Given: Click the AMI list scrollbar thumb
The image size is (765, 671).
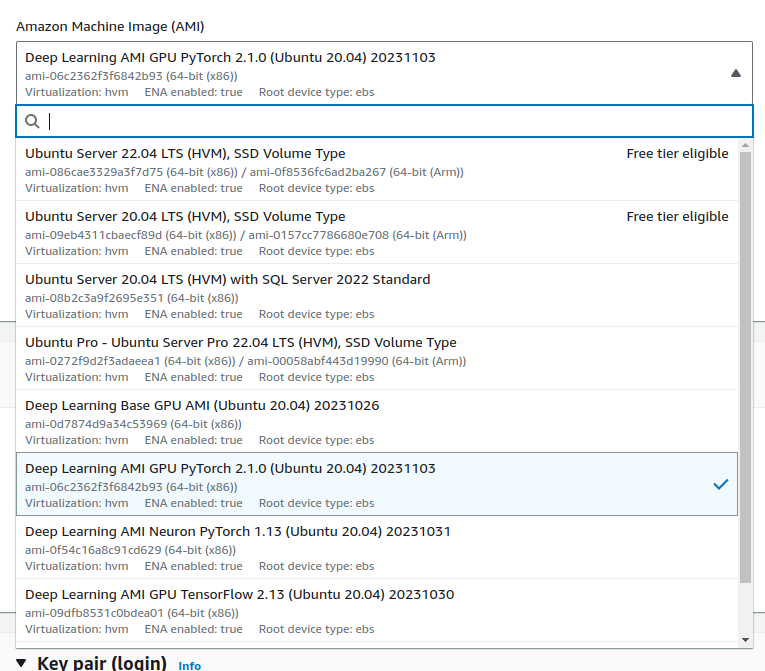Looking at the screenshot, I should tap(745, 367).
